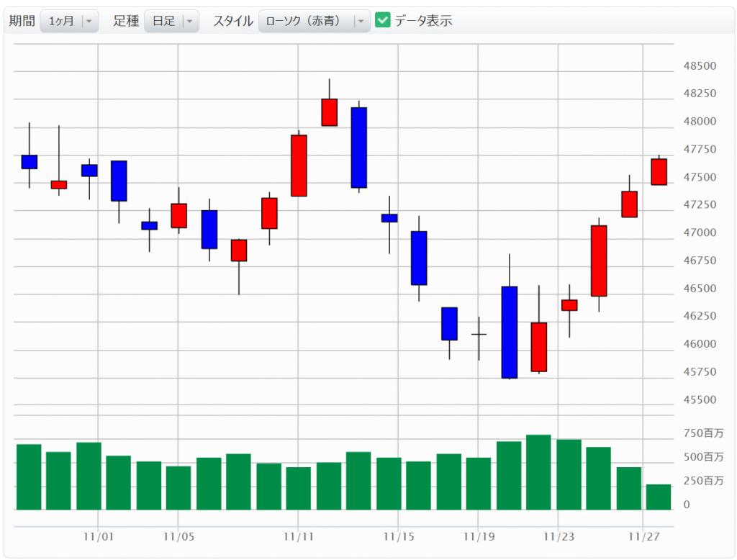Open the スタイル dropdown showing ローソク（赤青）

coord(314,21)
